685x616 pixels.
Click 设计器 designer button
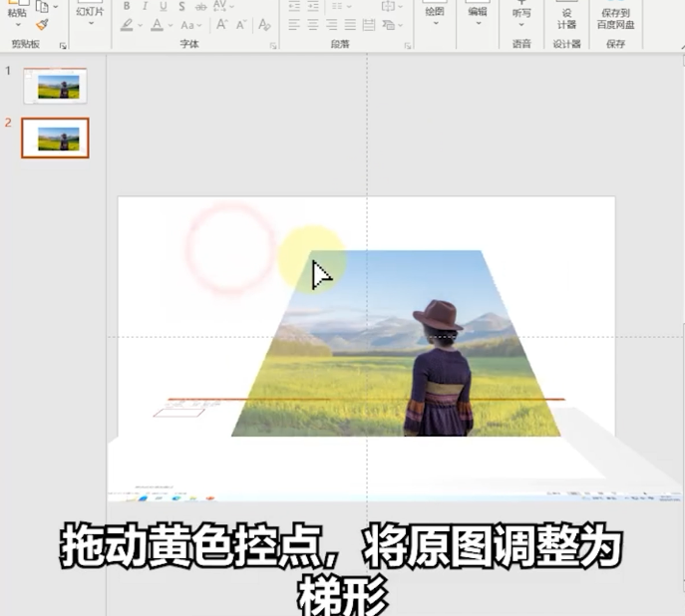click(x=566, y=15)
